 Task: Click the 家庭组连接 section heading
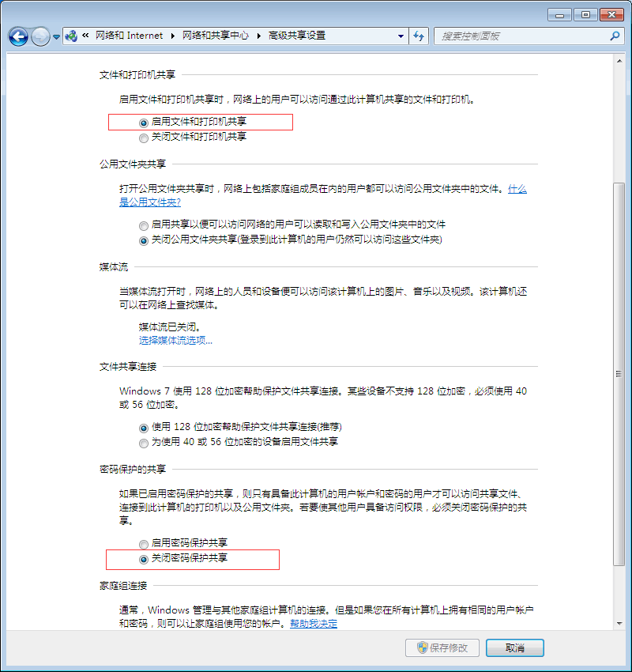(x=123, y=585)
